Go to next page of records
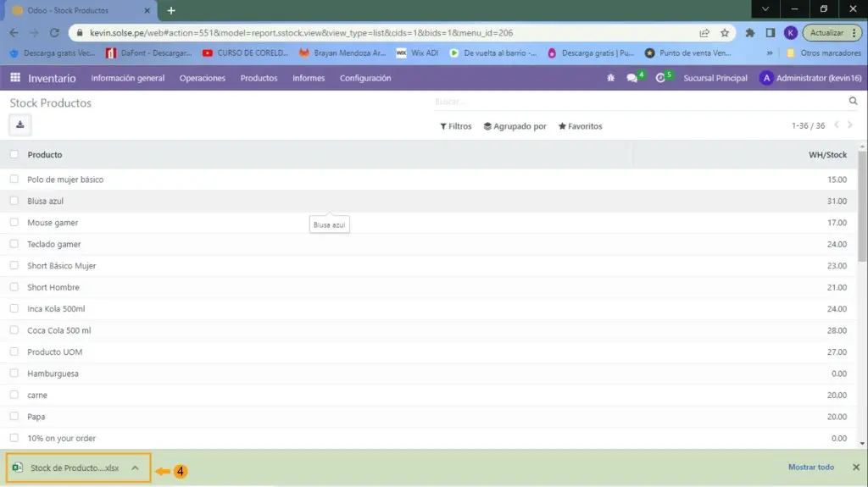 [850, 125]
